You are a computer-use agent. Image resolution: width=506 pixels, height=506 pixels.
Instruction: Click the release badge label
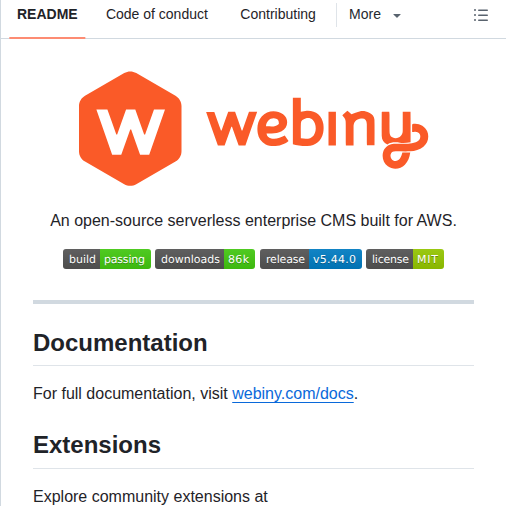pos(285,259)
